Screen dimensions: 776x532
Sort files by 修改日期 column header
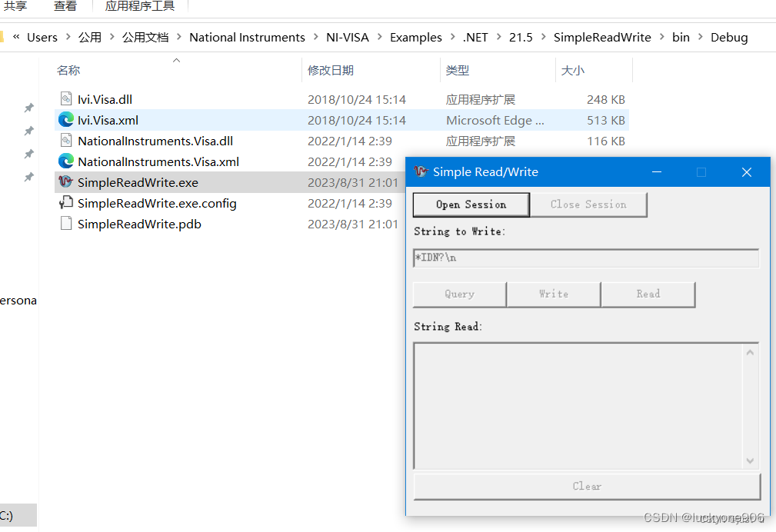pyautogui.click(x=331, y=70)
